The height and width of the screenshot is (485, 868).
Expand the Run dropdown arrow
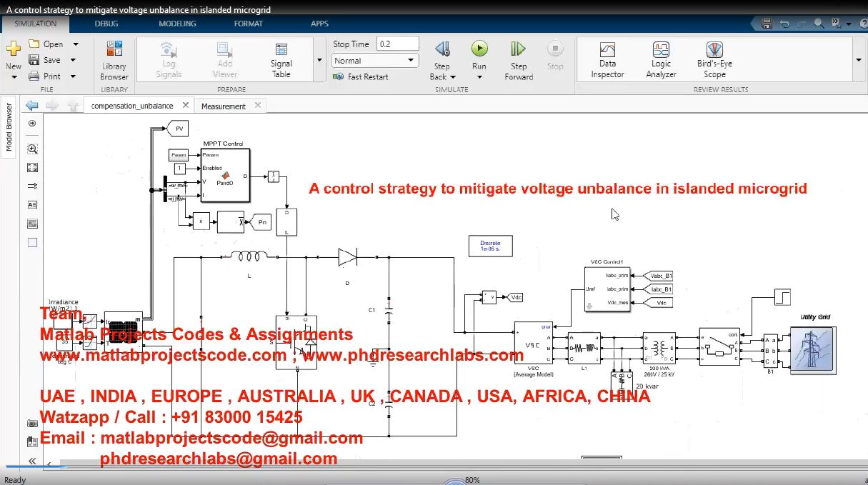tap(479, 77)
